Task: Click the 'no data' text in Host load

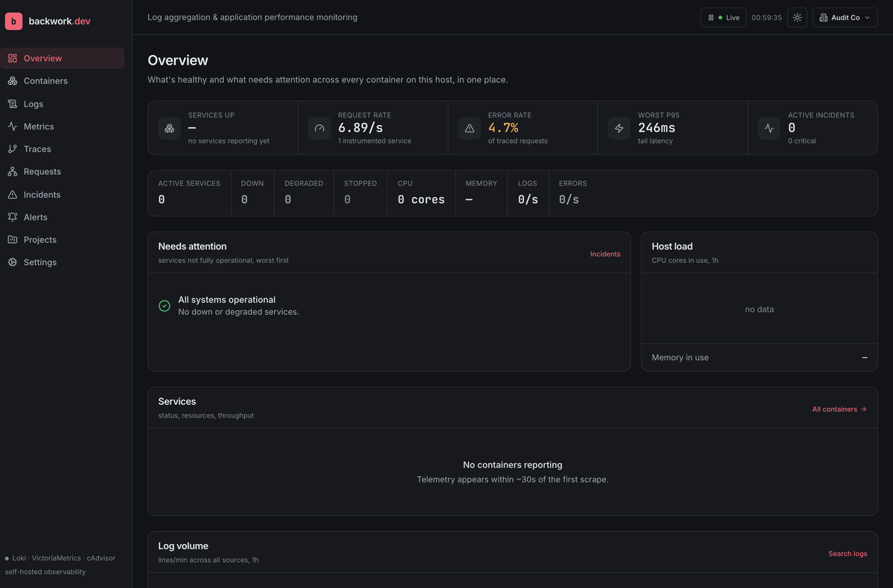Action: tap(759, 310)
